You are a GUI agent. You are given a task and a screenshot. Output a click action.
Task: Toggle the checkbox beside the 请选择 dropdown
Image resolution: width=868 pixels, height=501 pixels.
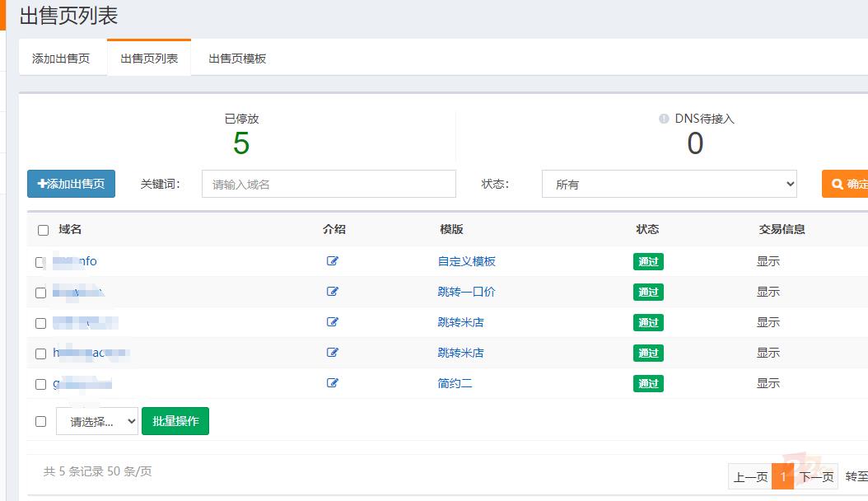tap(40, 422)
